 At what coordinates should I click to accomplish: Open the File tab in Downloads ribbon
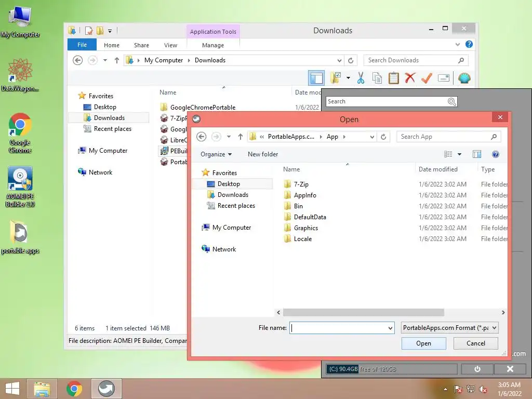tap(82, 45)
